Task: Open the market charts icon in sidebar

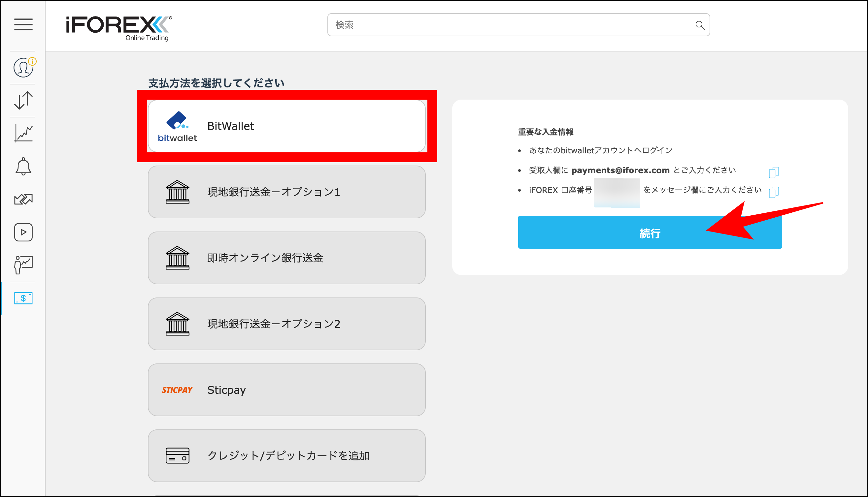Action: (23, 133)
